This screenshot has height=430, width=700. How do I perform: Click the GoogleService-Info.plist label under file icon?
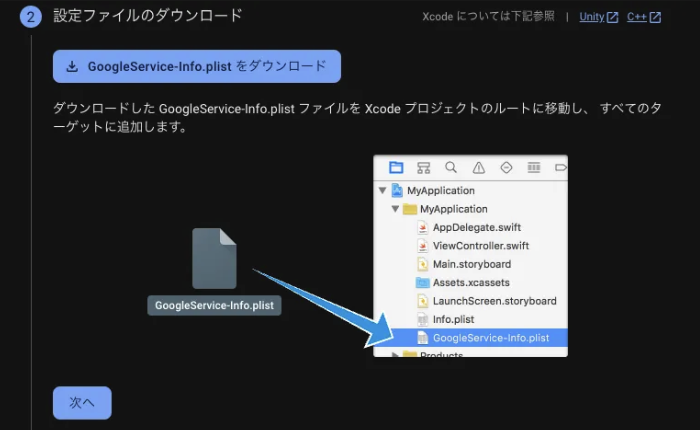(x=214, y=305)
